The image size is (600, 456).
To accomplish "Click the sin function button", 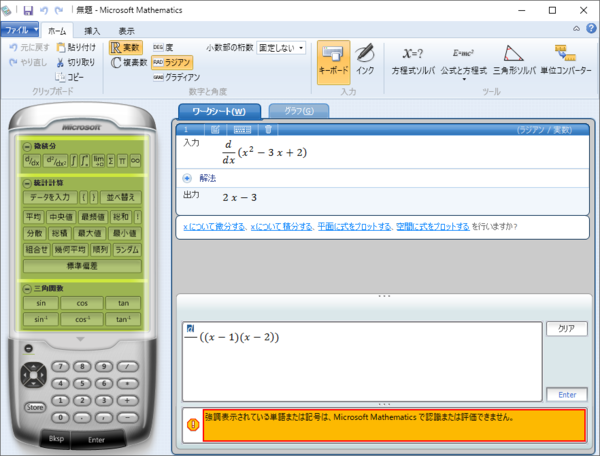I will coord(41,303).
